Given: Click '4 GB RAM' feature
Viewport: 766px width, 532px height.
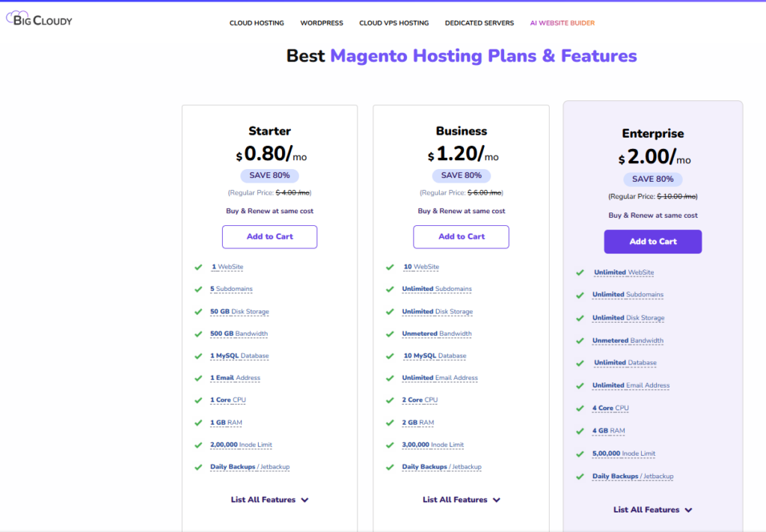Looking at the screenshot, I should tap(608, 431).
